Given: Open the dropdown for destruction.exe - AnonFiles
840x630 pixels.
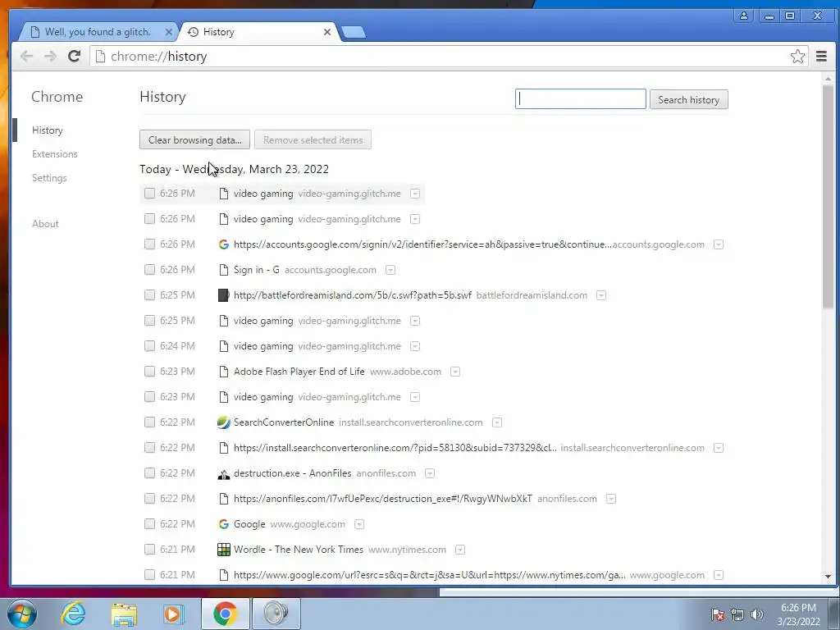Looking at the screenshot, I should point(430,473).
